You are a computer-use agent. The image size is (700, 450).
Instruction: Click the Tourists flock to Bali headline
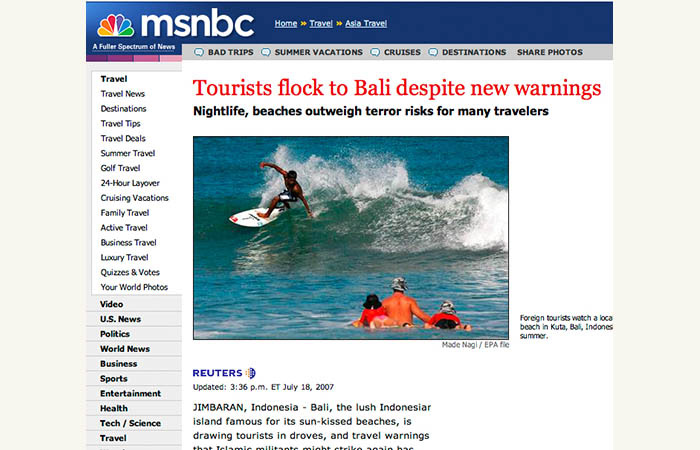coord(397,88)
